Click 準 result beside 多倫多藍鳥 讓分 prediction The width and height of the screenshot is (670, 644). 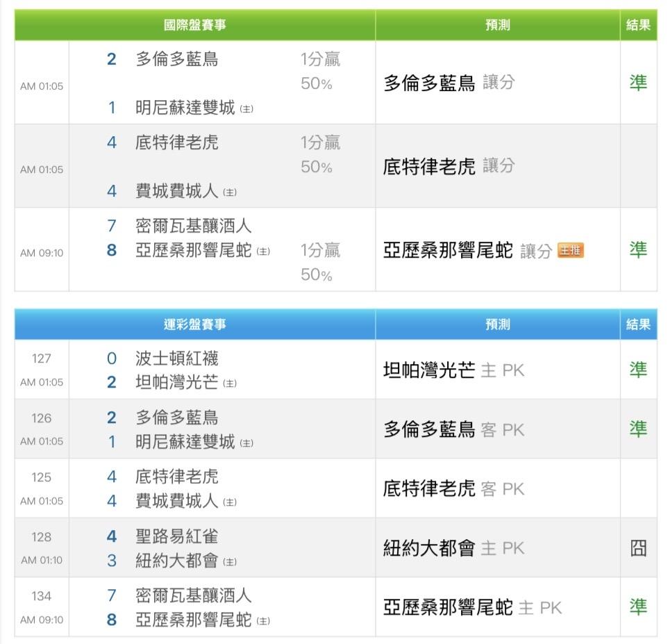tap(638, 83)
